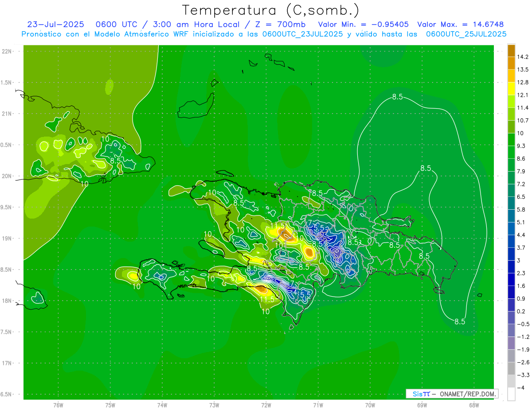The width and height of the screenshot is (532, 411).
Task: Select the white swatch below -4
Action: pos(511,394)
